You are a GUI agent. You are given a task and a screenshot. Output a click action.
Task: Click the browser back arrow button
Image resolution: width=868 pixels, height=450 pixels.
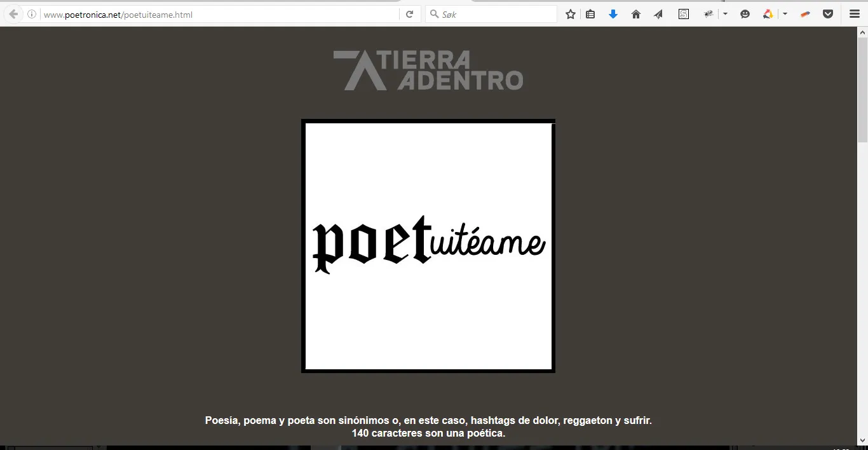click(x=13, y=14)
